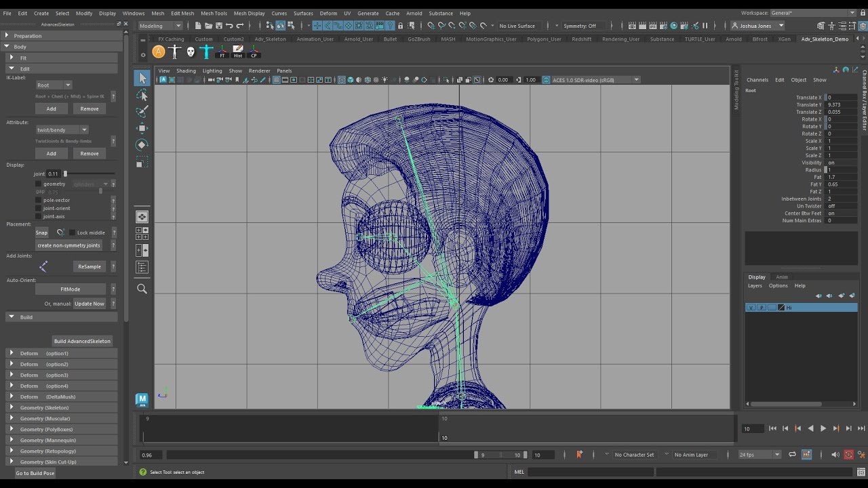Click the ReSample button

[90, 266]
